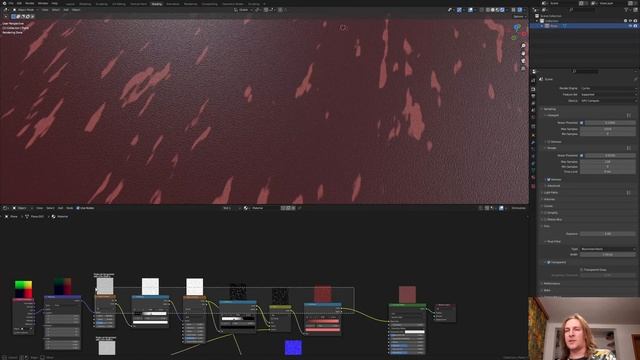The height and width of the screenshot is (360, 640).
Task: Open the Options dropdown in viewport corner
Action: [519, 17]
